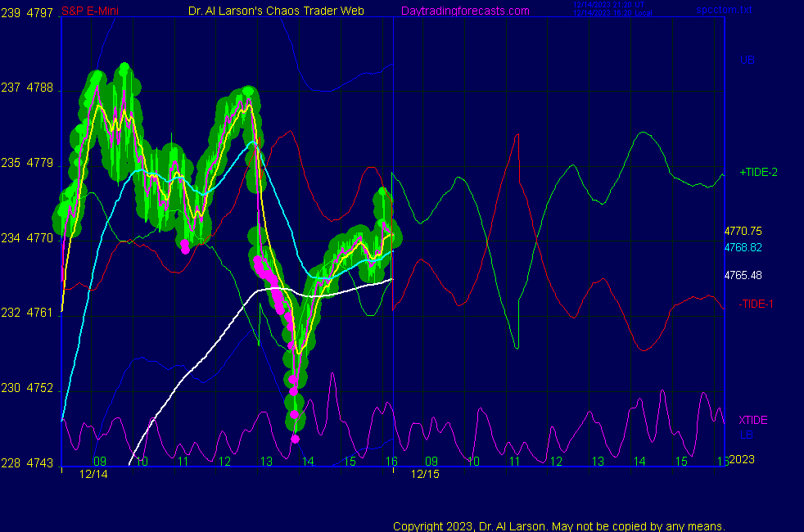The width and height of the screenshot is (804, 532).
Task: Click the Daytradingforecasts.com title link
Action: click(x=464, y=11)
